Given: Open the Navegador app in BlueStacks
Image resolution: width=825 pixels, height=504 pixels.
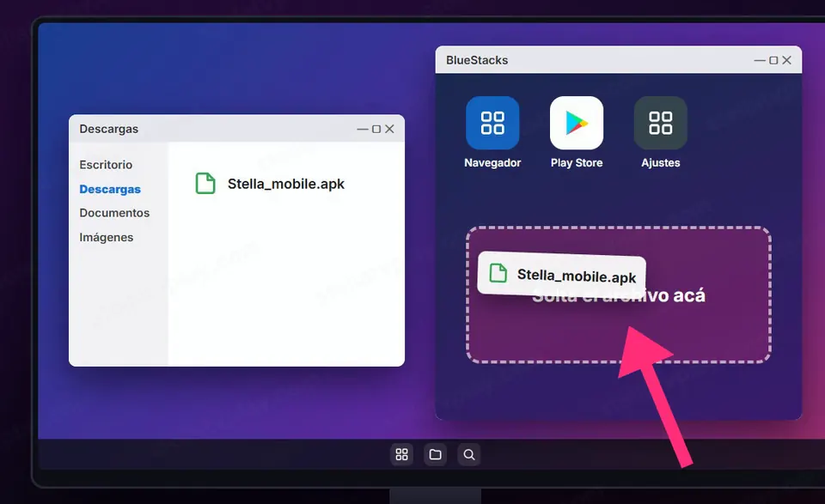Looking at the screenshot, I should click(x=492, y=123).
